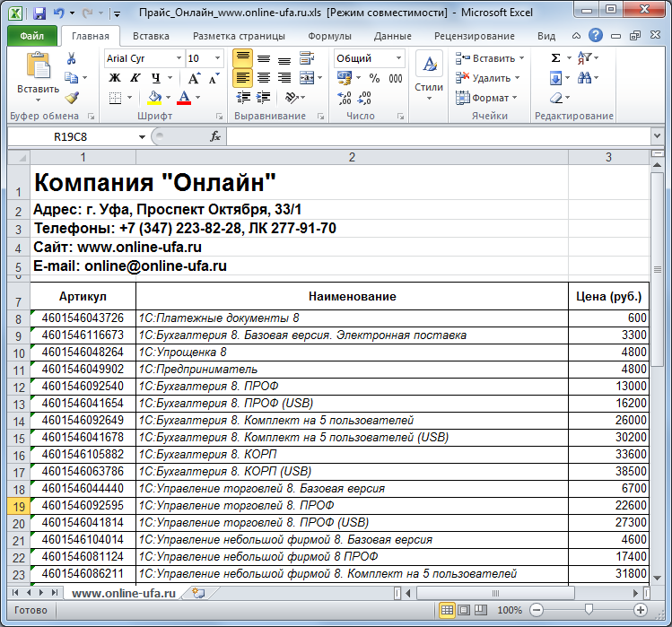This screenshot has height=627, width=672.
Task: Copy the selected cells
Action: pos(71,77)
